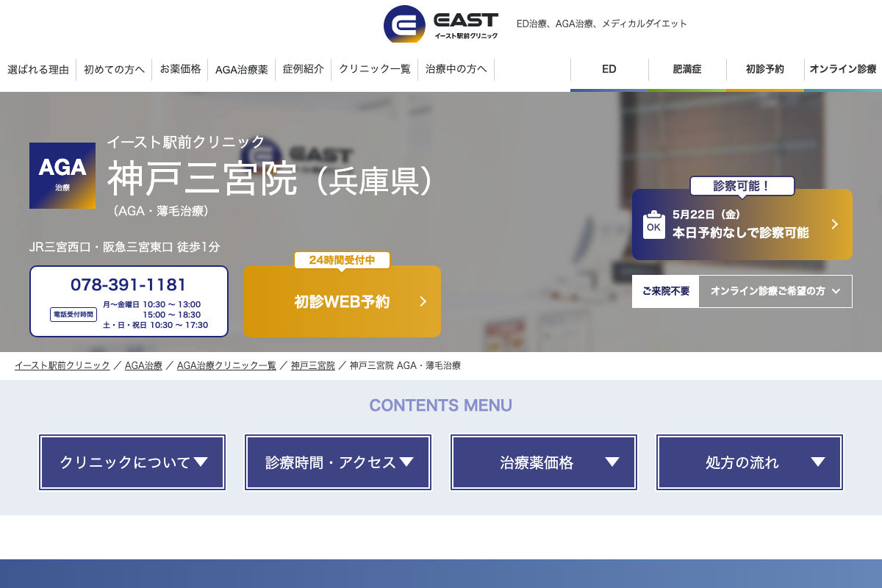
Task: Click the 本日予約なしで診察可能 banner
Action: pyautogui.click(x=742, y=224)
